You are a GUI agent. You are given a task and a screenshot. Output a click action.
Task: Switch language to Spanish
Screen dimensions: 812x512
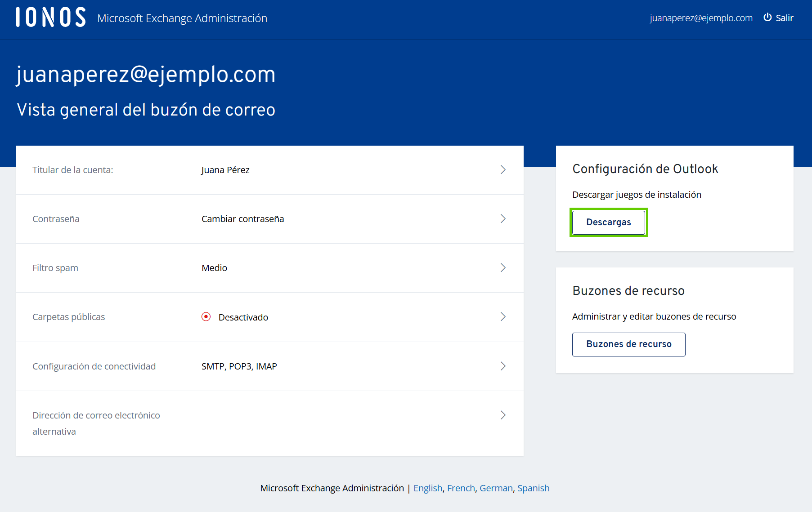533,488
